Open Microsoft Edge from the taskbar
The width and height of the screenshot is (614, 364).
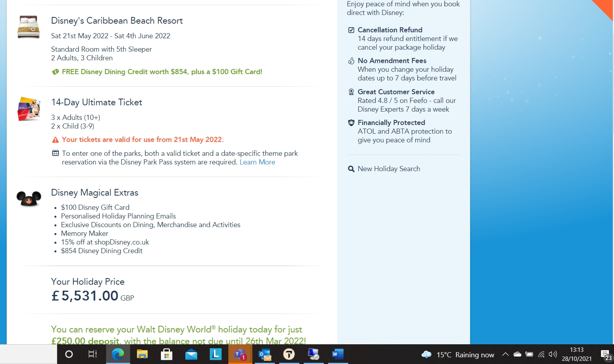pos(118,354)
